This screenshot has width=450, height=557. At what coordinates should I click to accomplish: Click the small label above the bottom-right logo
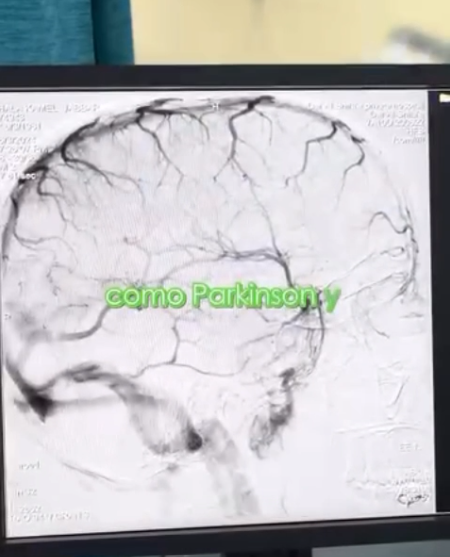click(x=410, y=447)
